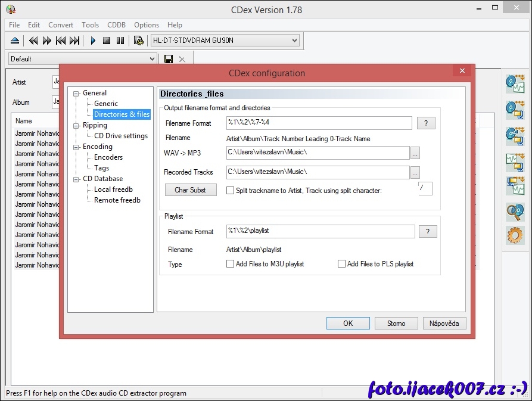Open the CDDB menu
This screenshot has width=532, height=401.
tap(116, 25)
